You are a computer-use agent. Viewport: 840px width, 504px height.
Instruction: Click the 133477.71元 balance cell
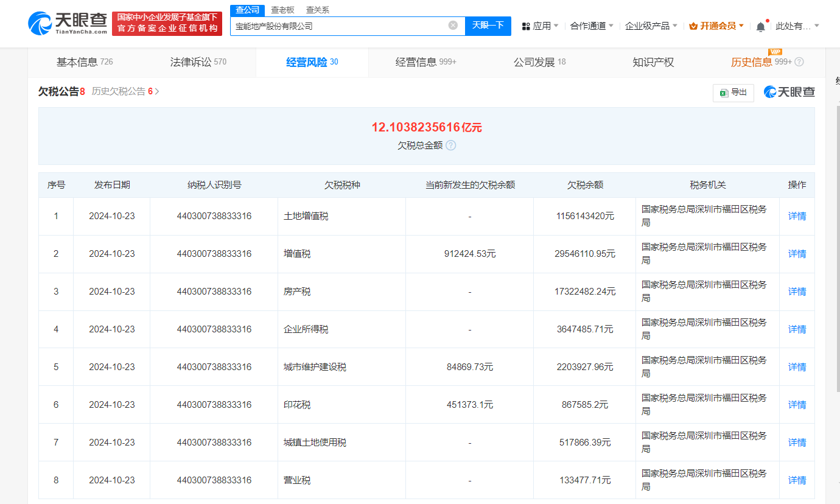point(584,480)
